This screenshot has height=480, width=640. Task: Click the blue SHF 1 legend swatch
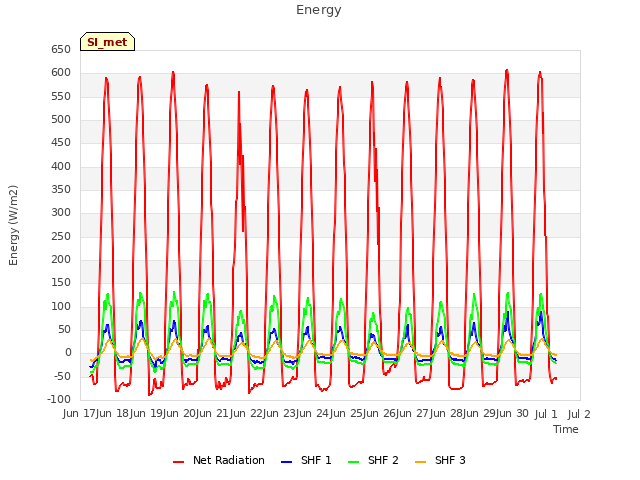point(287,462)
